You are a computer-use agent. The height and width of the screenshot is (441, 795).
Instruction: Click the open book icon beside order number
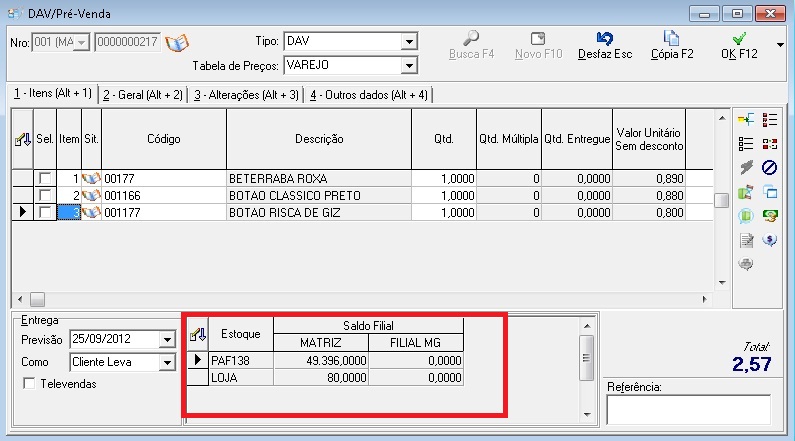pyautogui.click(x=177, y=43)
